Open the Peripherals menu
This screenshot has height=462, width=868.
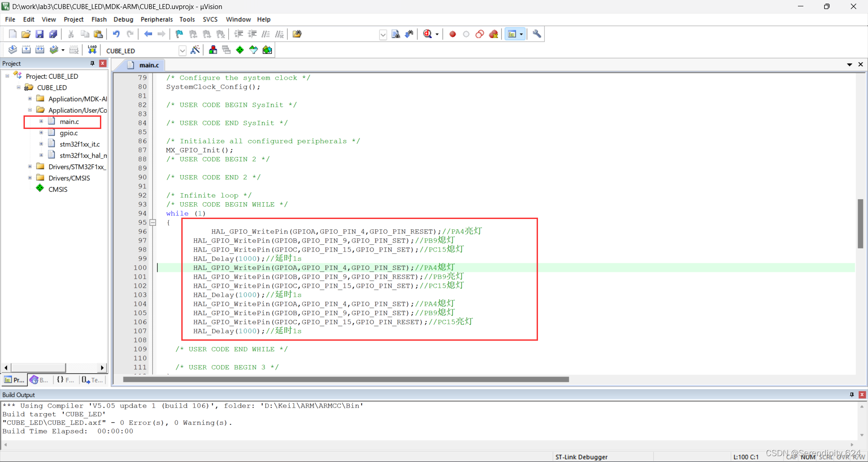[156, 19]
